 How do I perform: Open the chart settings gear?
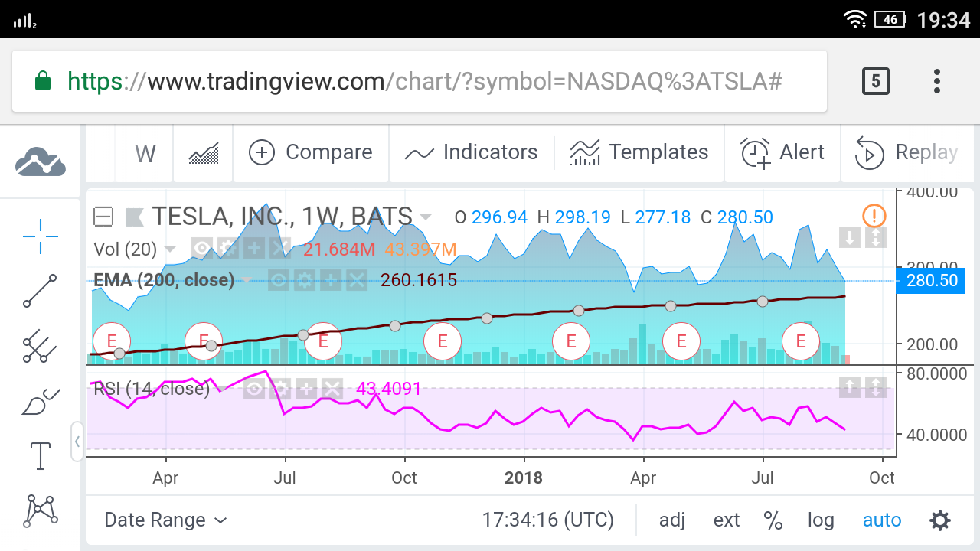pyautogui.click(x=940, y=520)
